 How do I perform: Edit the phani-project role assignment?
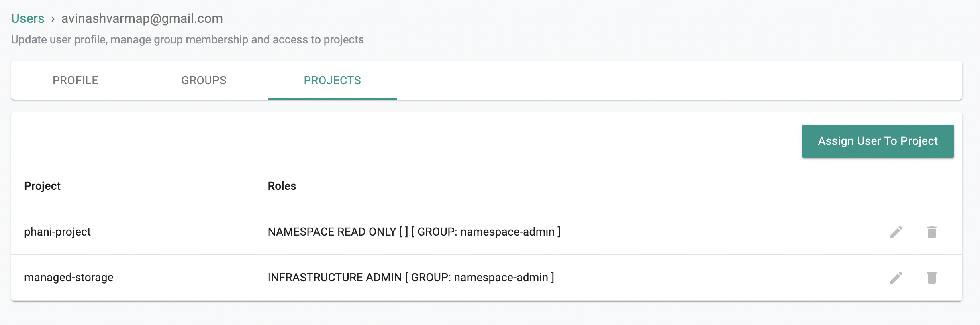pyautogui.click(x=896, y=232)
